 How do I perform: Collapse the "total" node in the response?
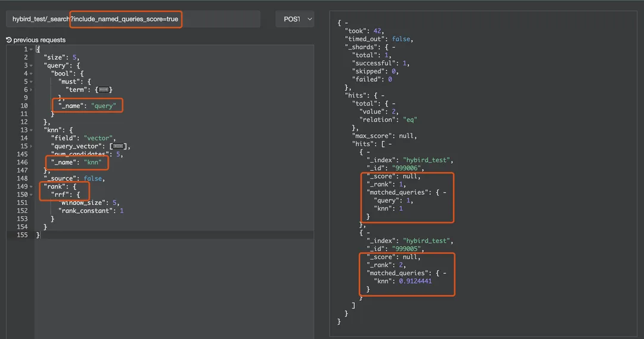point(393,104)
